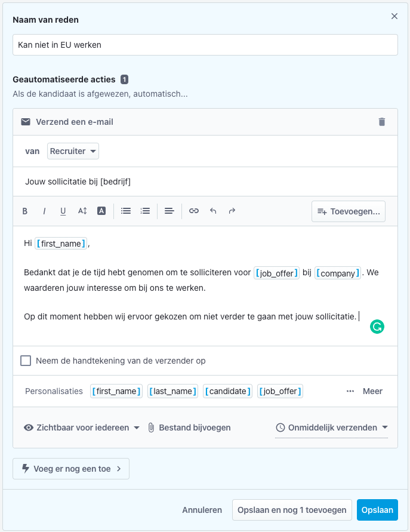Apply italic formatting

44,211
